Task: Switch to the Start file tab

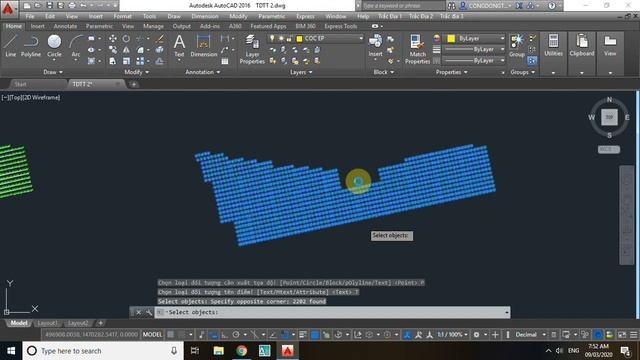Action: click(x=20, y=84)
